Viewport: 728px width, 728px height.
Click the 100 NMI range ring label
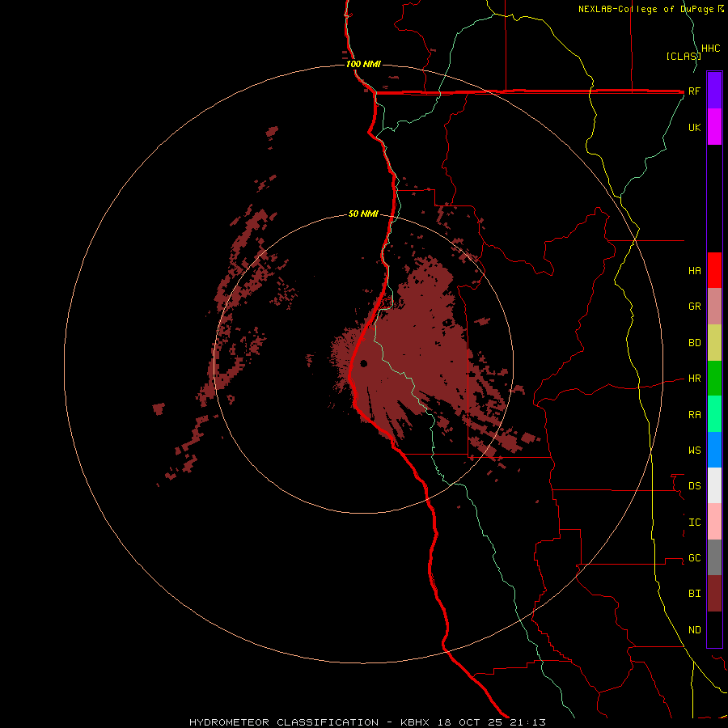click(x=363, y=64)
